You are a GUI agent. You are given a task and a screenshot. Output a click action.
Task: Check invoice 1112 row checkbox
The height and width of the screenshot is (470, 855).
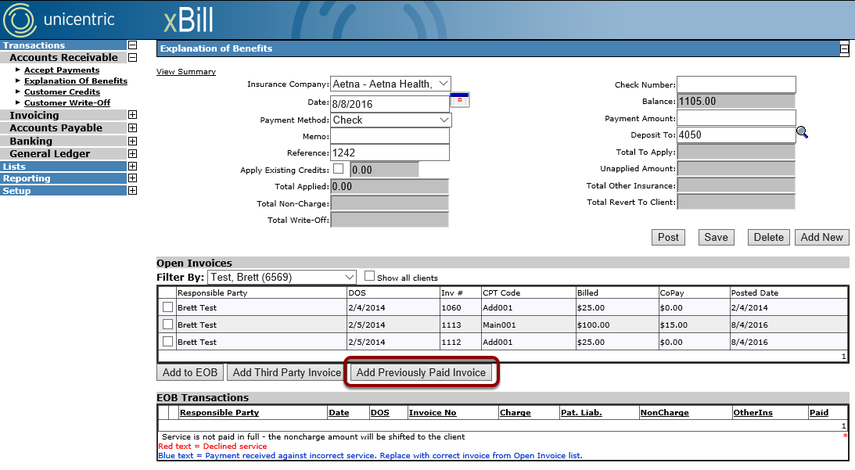pyautogui.click(x=167, y=341)
